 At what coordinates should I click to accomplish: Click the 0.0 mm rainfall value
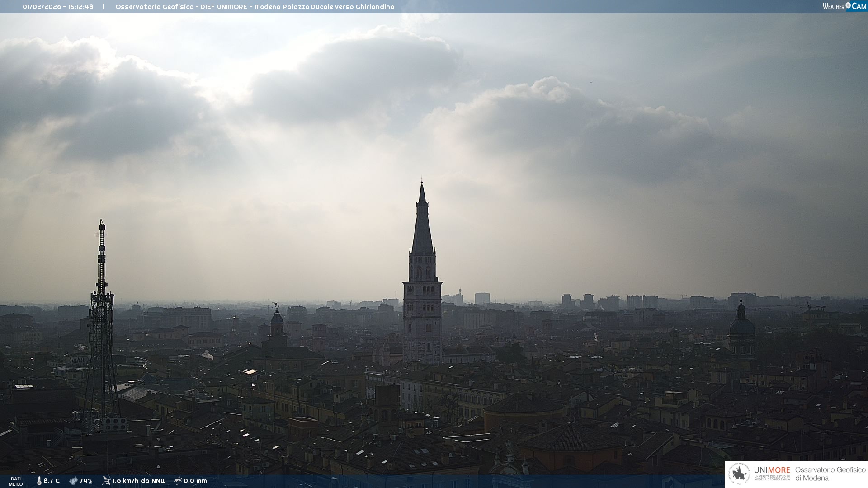tap(195, 481)
